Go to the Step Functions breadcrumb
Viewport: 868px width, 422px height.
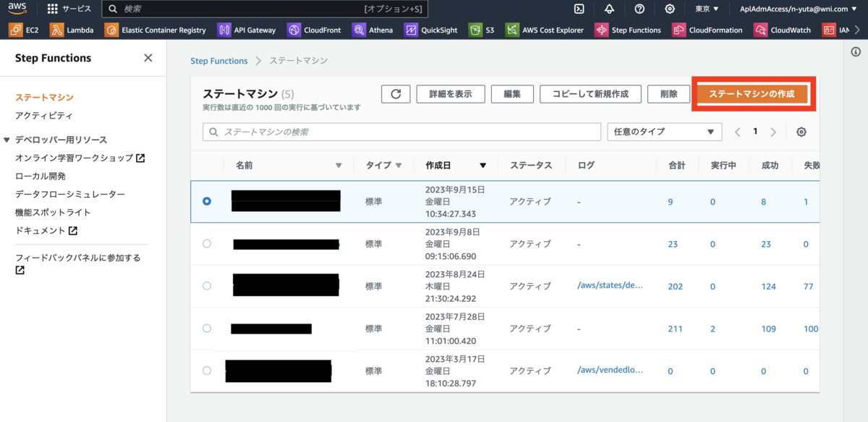click(218, 61)
